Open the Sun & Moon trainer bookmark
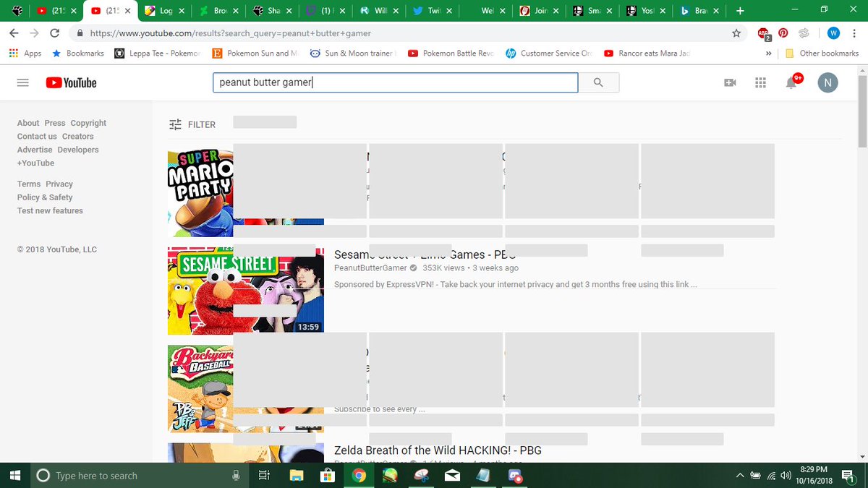This screenshot has width=868, height=488. coord(353,53)
